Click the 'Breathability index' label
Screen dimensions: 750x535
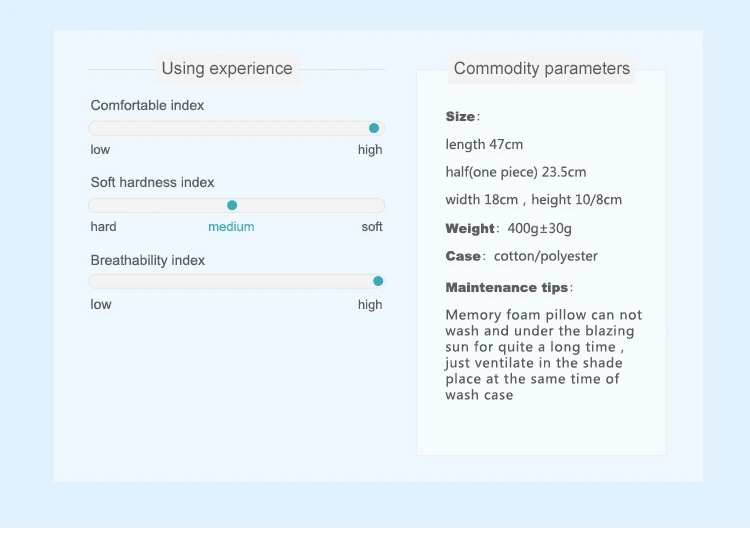[x=147, y=260]
